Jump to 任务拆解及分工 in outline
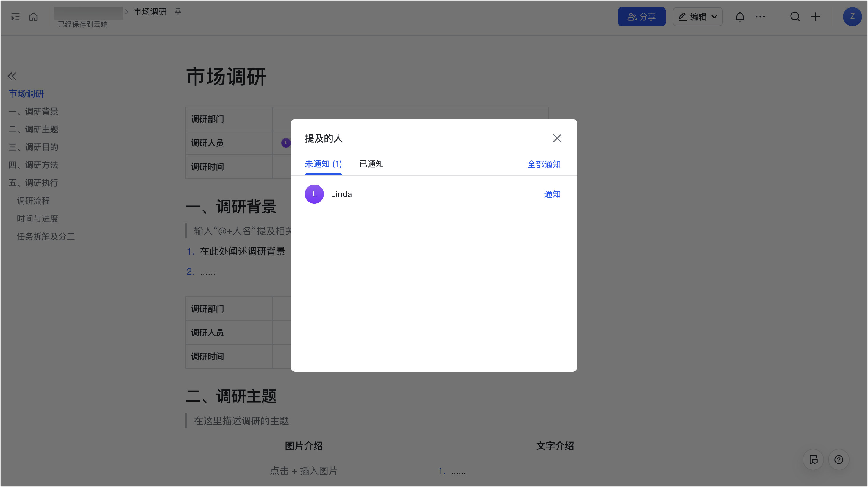The width and height of the screenshot is (868, 487). pos(46,236)
